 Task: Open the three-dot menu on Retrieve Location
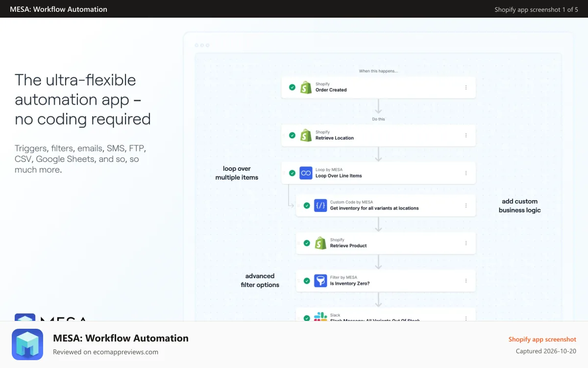[x=466, y=135]
